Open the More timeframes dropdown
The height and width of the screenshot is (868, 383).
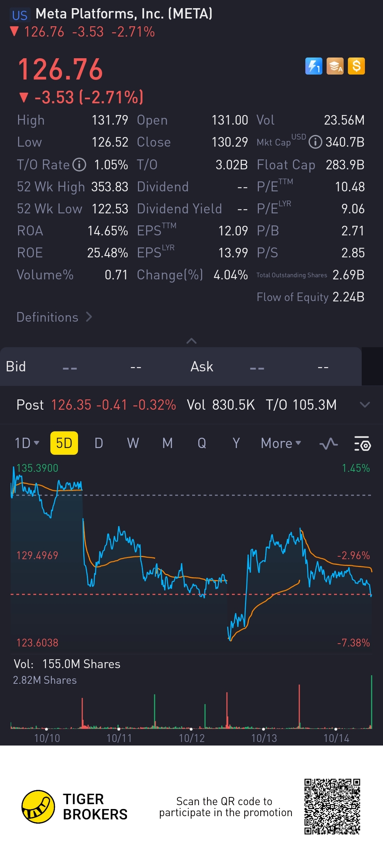tap(281, 443)
